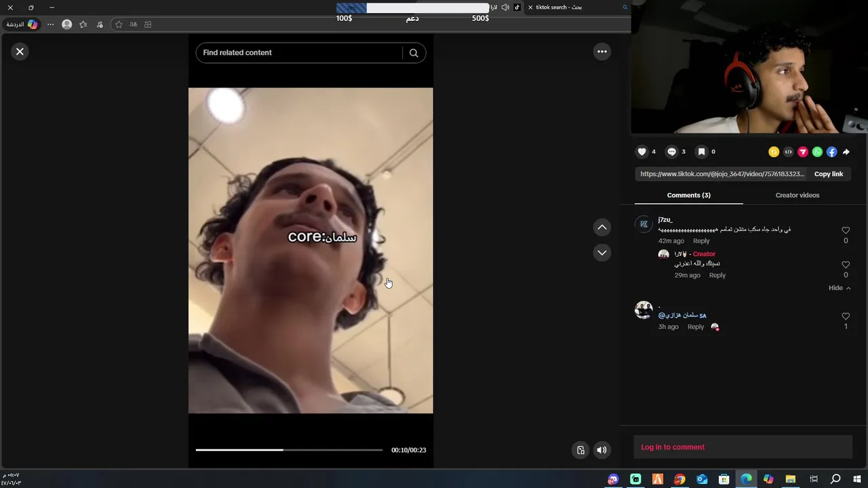Image resolution: width=868 pixels, height=488 pixels.
Task: Open Discord from the taskbar
Action: coord(613,479)
